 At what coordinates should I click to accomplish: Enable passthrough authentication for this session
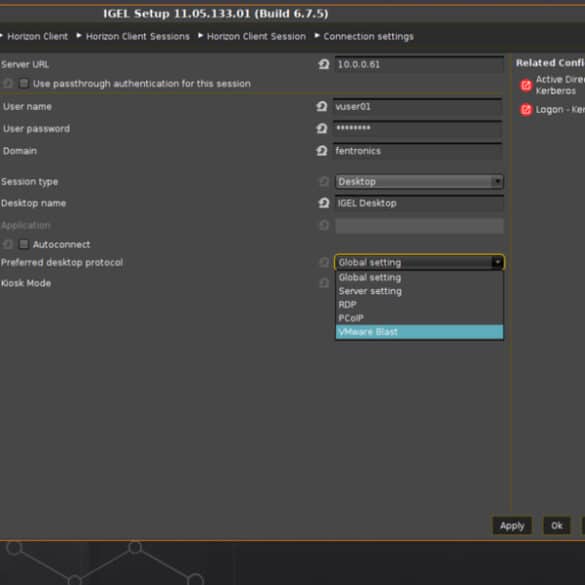(x=24, y=83)
